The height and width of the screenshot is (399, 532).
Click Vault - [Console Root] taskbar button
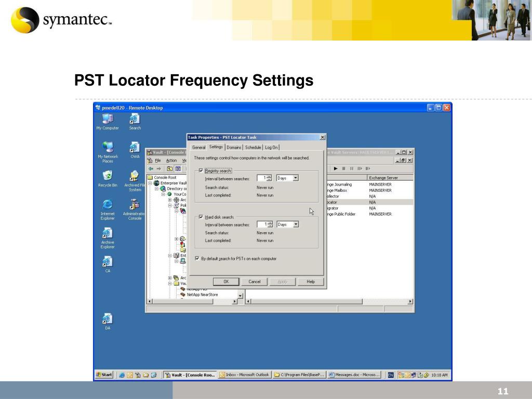tap(190, 375)
